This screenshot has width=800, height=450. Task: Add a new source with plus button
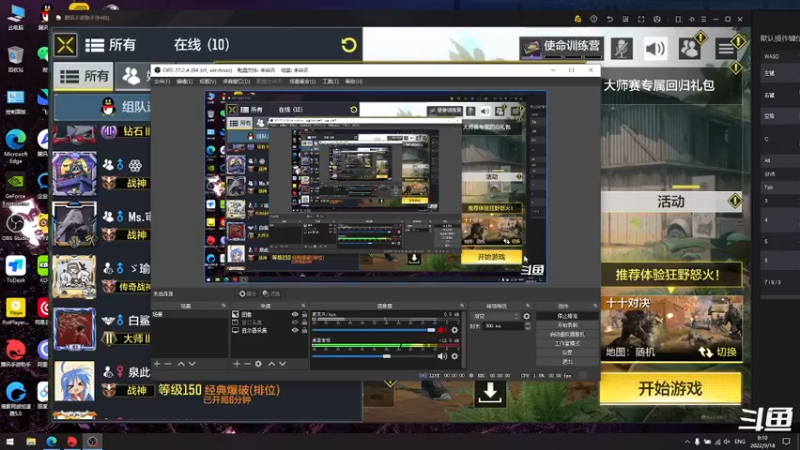236,364
